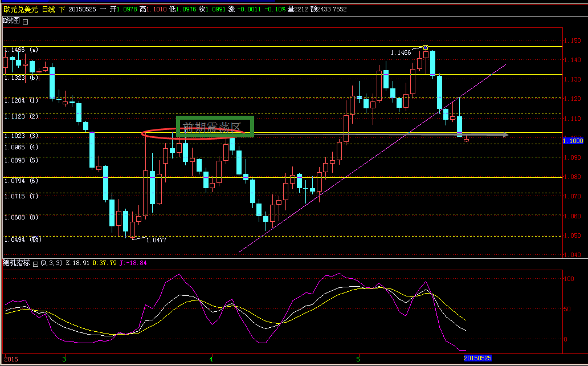This screenshot has width=588, height=366.
Task: Click the 日线 period label in header
Action: click(x=48, y=9)
